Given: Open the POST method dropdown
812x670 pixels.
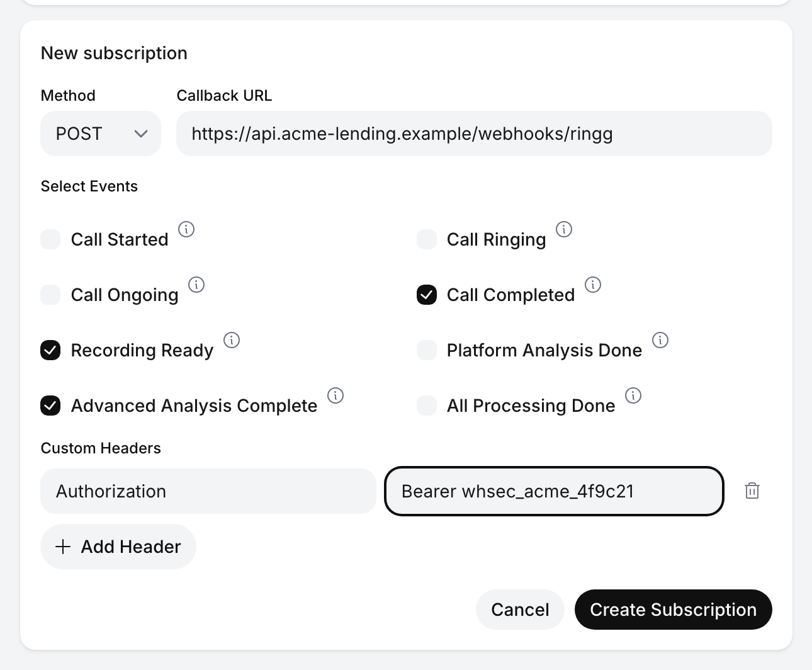Looking at the screenshot, I should (101, 133).
